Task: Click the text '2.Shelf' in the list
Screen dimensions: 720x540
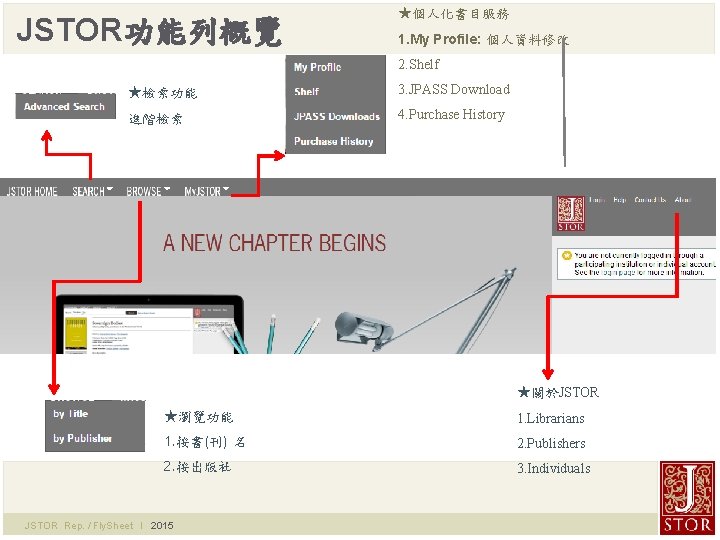Action: point(419,64)
